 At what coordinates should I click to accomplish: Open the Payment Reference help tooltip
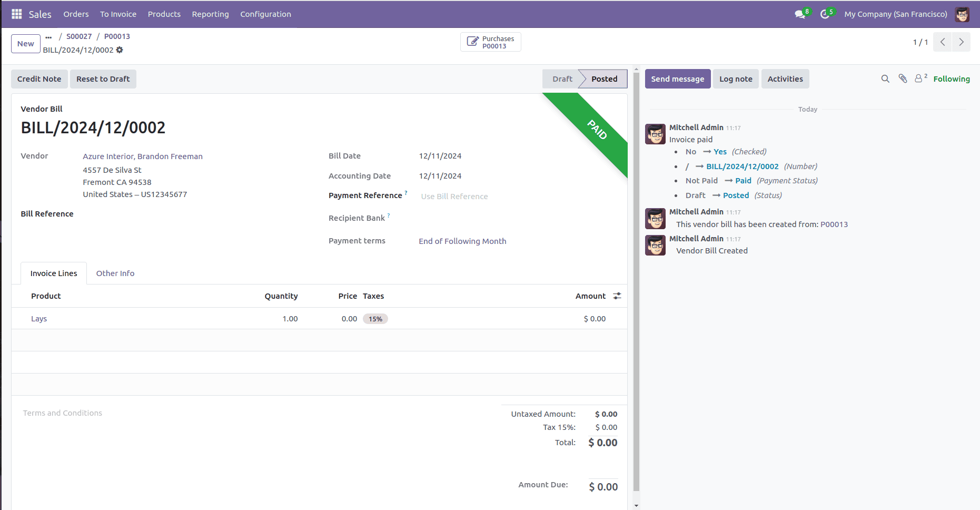[406, 192]
